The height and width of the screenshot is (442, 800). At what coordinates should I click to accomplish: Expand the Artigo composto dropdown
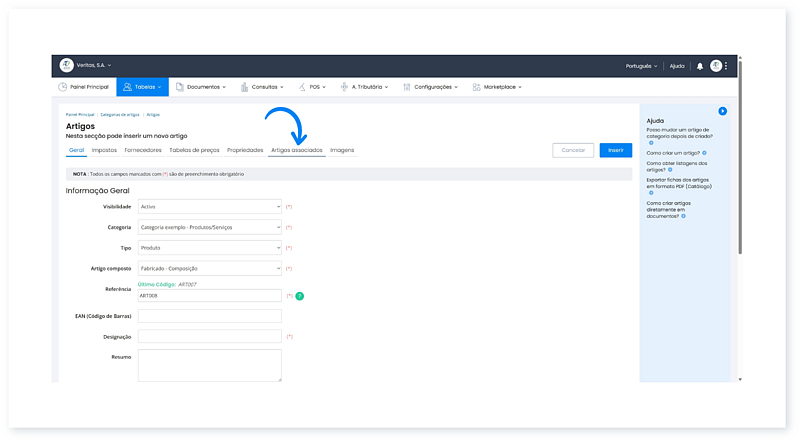(x=210, y=268)
